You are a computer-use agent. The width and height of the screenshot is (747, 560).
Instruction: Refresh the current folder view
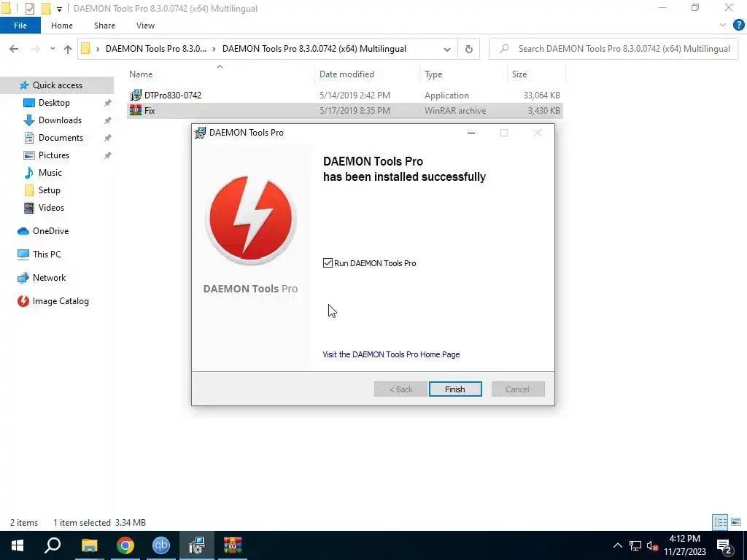(x=469, y=49)
